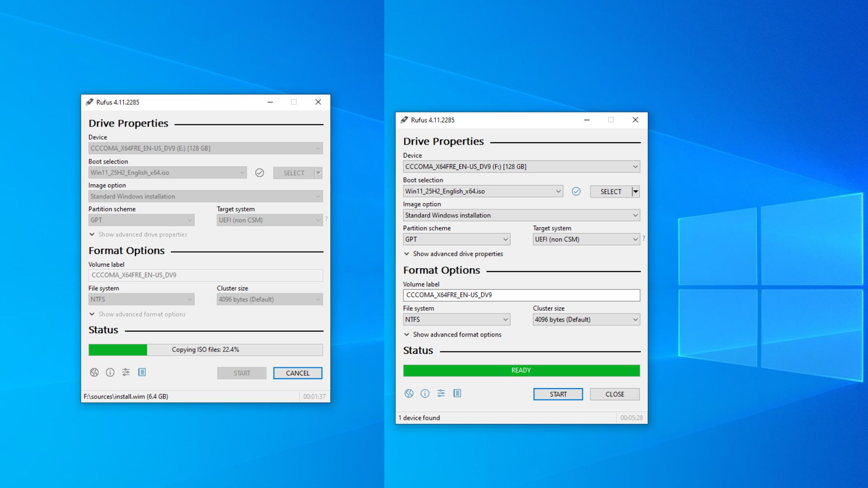Screen dimensions: 868x488
Task: Click the info icon in left Rufus window
Action: [x=109, y=372]
